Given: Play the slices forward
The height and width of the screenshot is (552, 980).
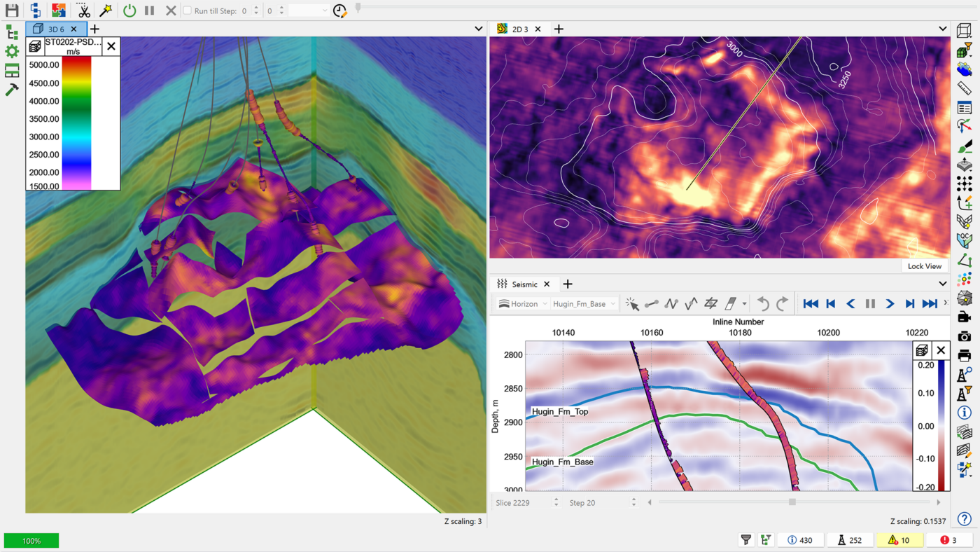Looking at the screenshot, I should (890, 304).
